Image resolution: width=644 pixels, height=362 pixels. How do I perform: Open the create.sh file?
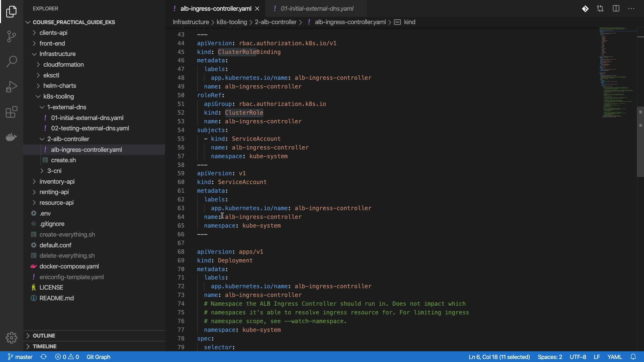coord(63,160)
